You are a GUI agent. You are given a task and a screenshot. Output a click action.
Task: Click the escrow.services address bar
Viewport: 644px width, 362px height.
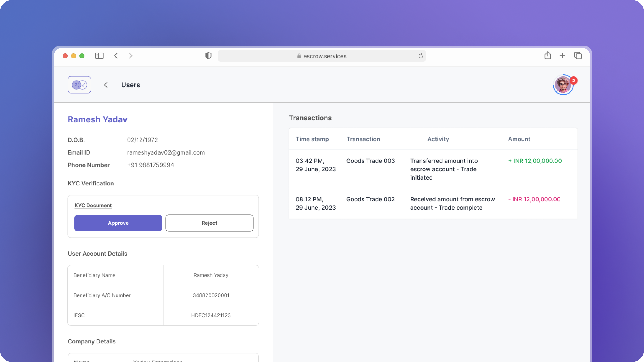pos(322,56)
